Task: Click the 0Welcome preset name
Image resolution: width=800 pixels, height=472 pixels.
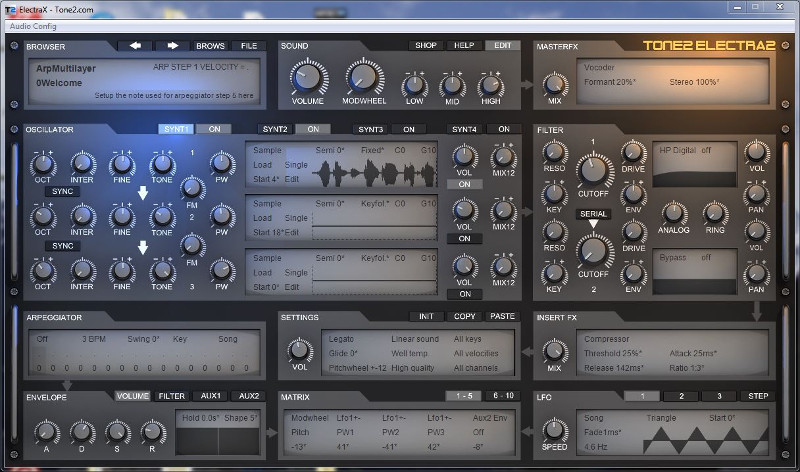Action: (x=59, y=83)
